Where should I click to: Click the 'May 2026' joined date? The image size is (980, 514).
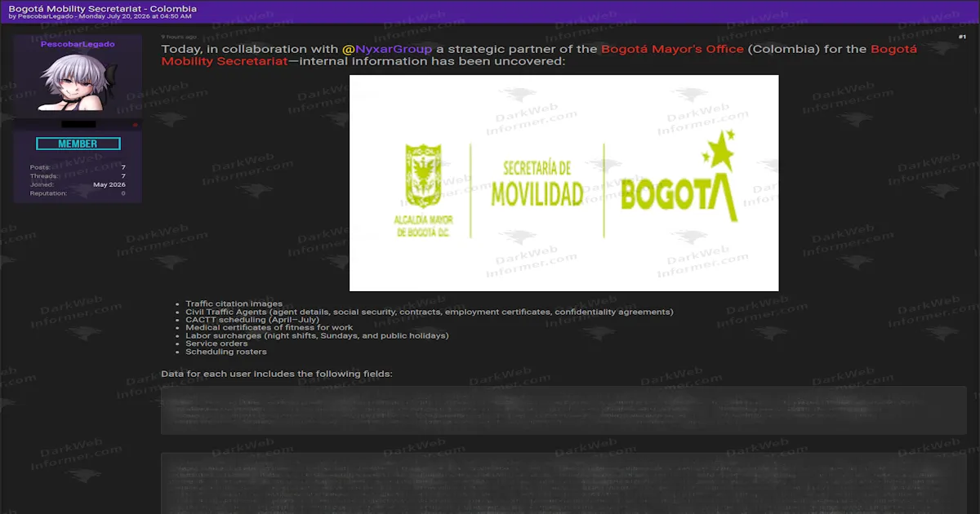pos(109,184)
